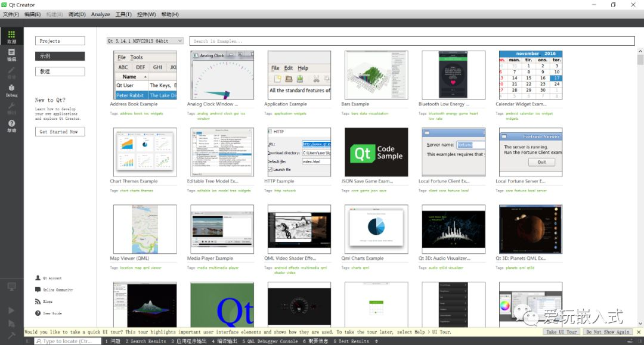Click the Do Not Show Again button

[x=608, y=332]
